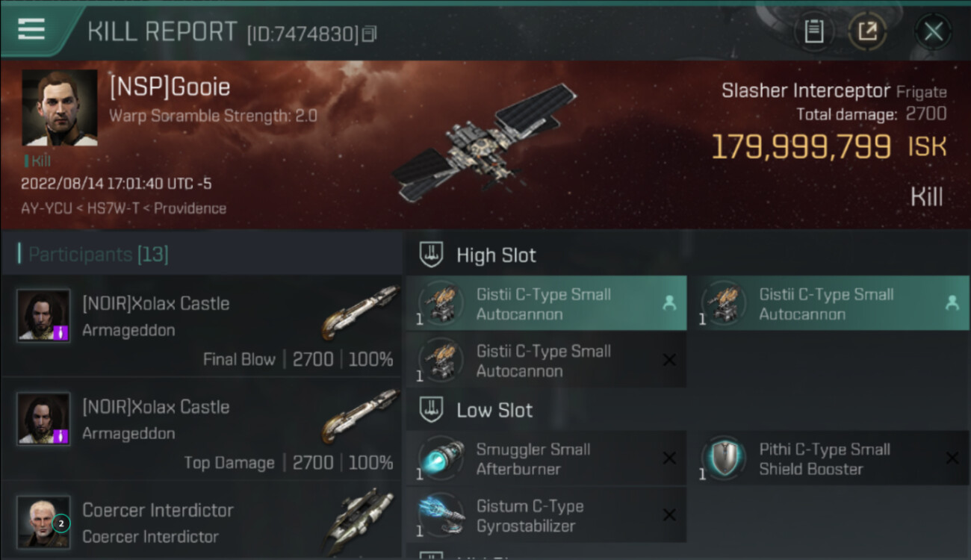Click the second Gistii Autocannon person icon
971x560 pixels.
point(952,303)
